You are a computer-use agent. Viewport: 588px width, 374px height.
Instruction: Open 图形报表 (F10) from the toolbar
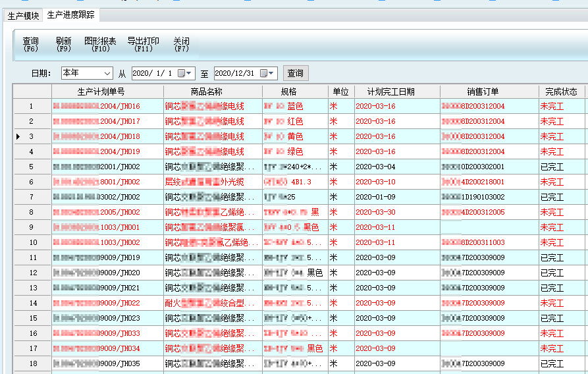(100, 44)
